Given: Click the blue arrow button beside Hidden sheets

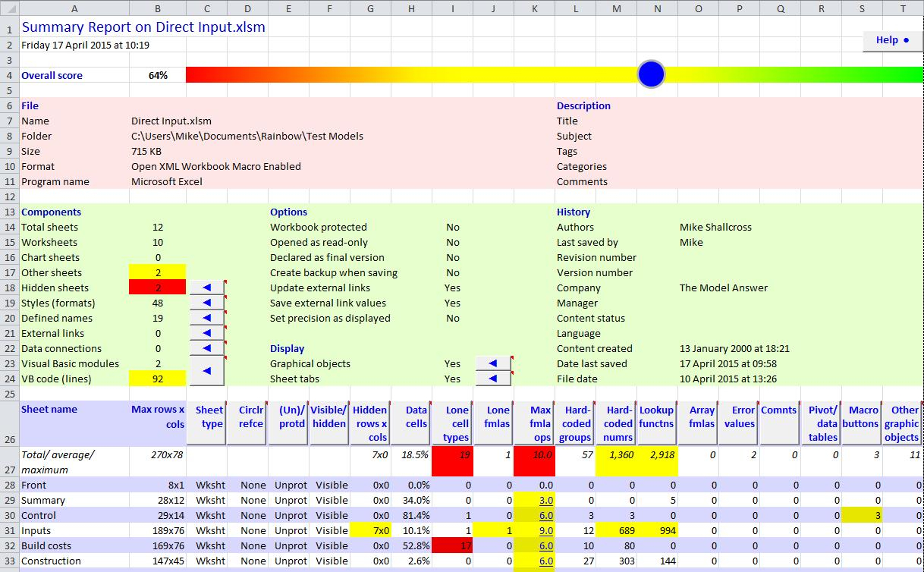Looking at the screenshot, I should click(206, 288).
